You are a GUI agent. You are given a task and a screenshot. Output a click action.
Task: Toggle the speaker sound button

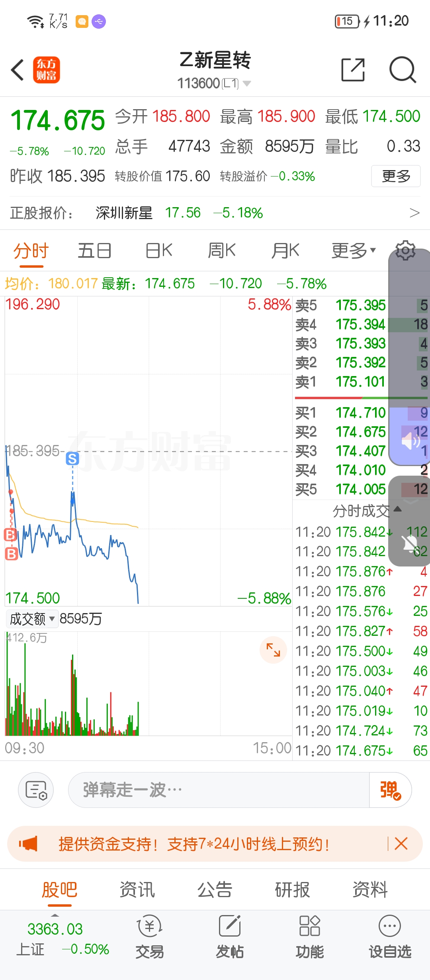(410, 441)
